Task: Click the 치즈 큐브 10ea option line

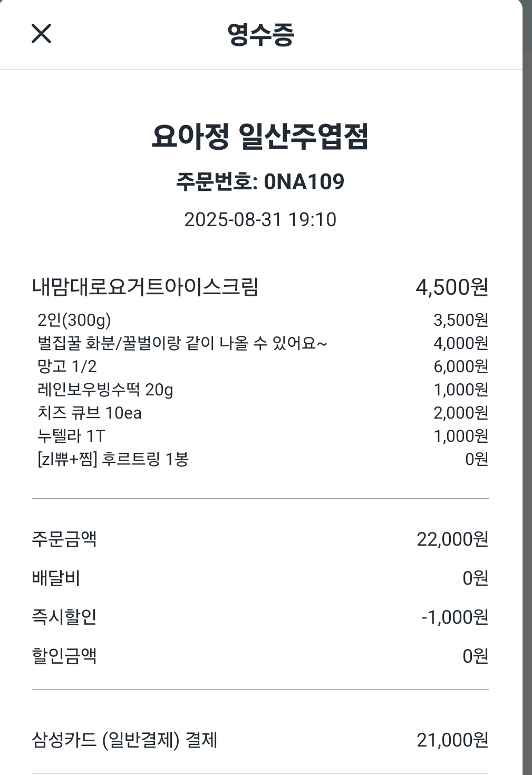Action: tap(90, 413)
